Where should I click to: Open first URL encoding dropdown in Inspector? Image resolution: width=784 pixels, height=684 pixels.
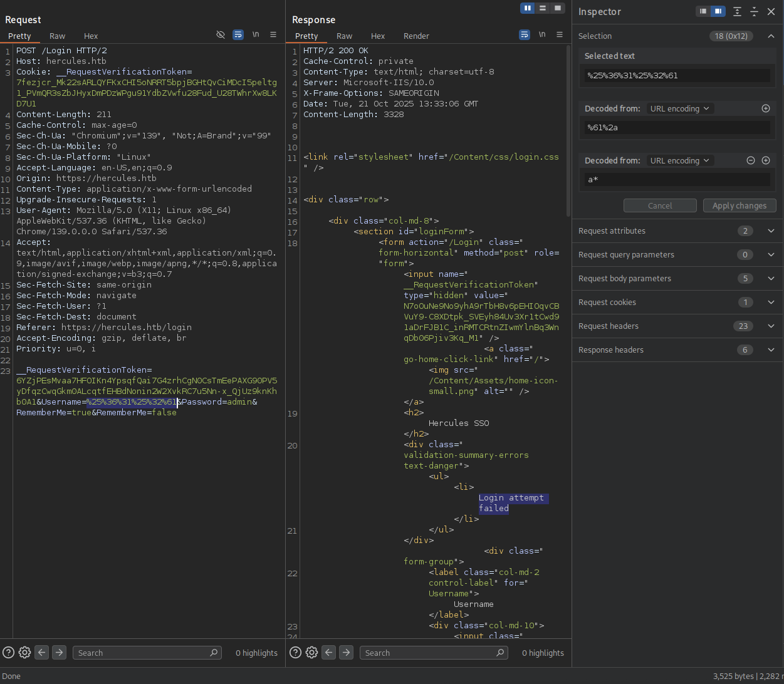click(679, 108)
